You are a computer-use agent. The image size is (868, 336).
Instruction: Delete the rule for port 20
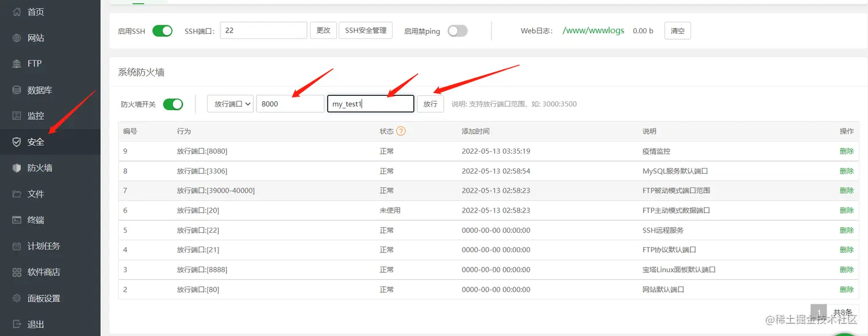point(846,210)
